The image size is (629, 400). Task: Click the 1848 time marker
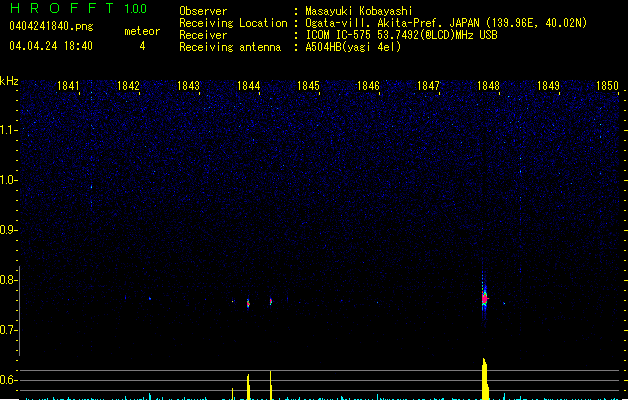(x=488, y=87)
